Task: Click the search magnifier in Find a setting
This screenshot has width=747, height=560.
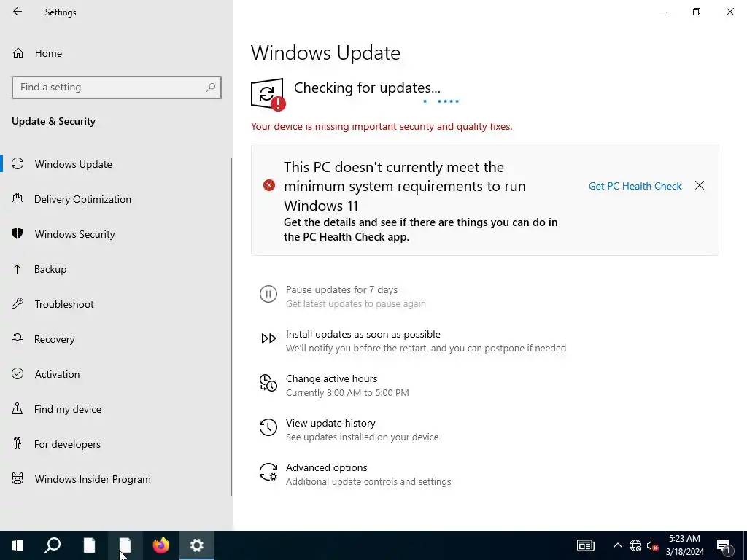Action: coord(211,87)
